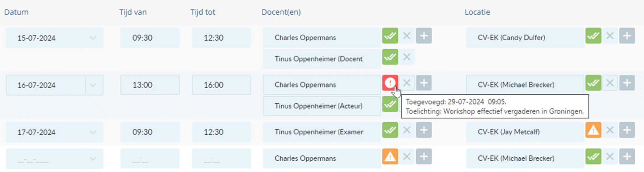Remove Tinus Oppenheimer (Docent) with the X icon
This screenshot has width=644, height=172.
pyautogui.click(x=407, y=57)
